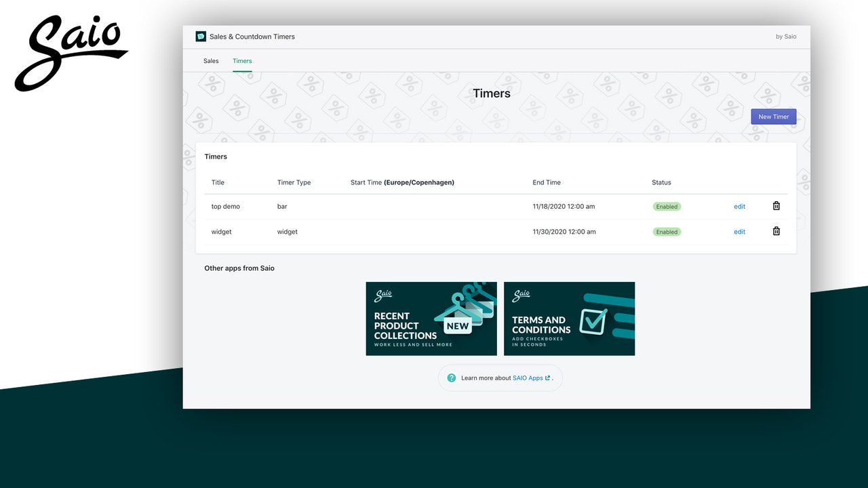Switch to the Sales tab
Screen dimensions: 868x488
tap(211, 60)
